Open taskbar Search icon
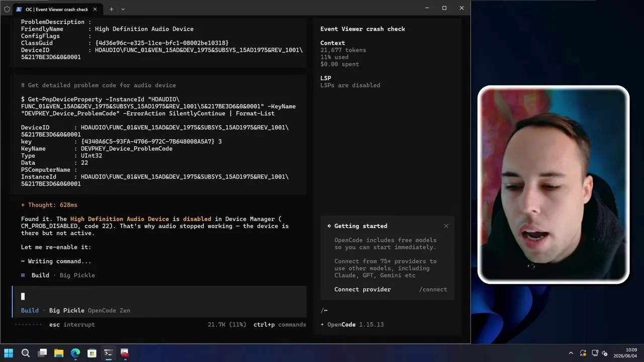Screen dimensions: 644x362 pyautogui.click(x=26, y=353)
